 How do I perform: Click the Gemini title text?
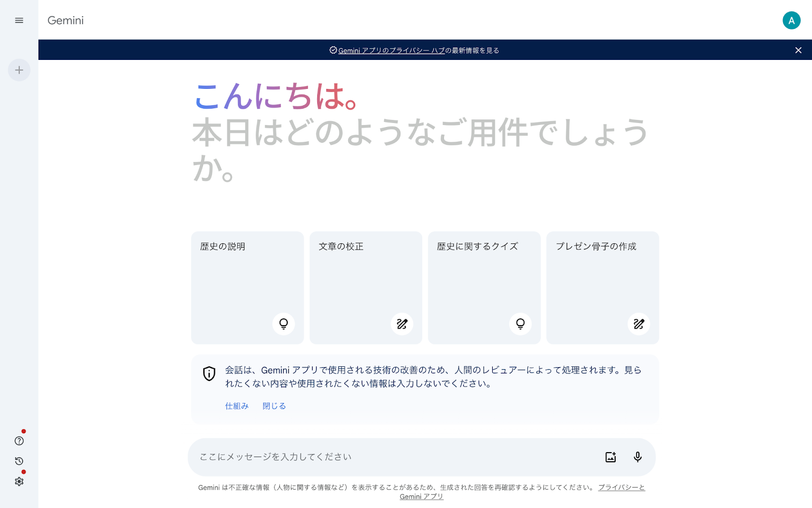[x=65, y=20]
